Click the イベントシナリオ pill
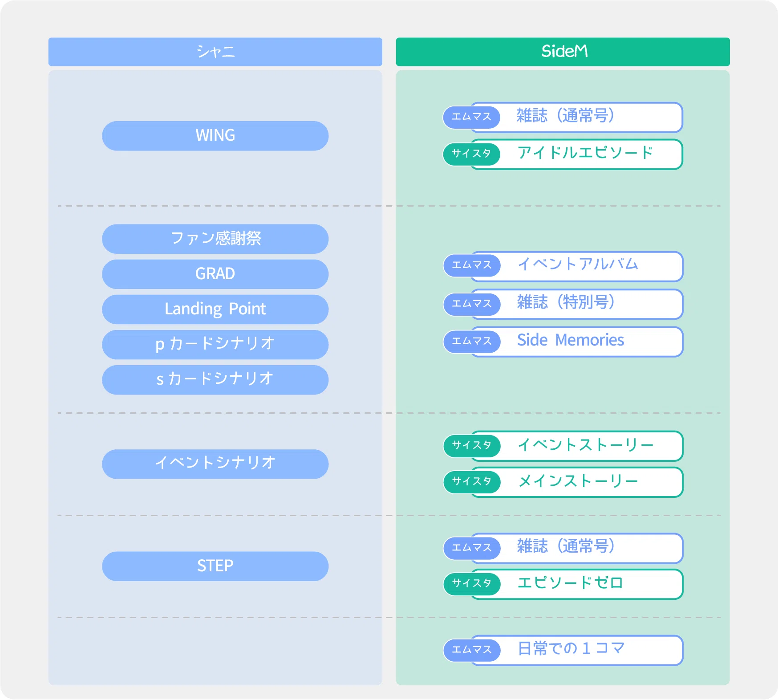The image size is (778, 700). [215, 464]
